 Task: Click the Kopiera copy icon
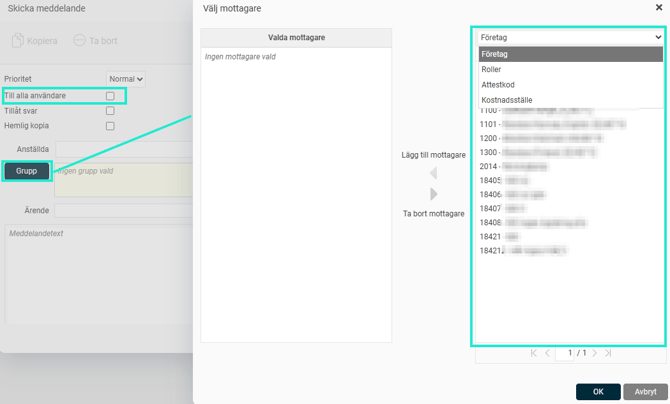(18, 41)
